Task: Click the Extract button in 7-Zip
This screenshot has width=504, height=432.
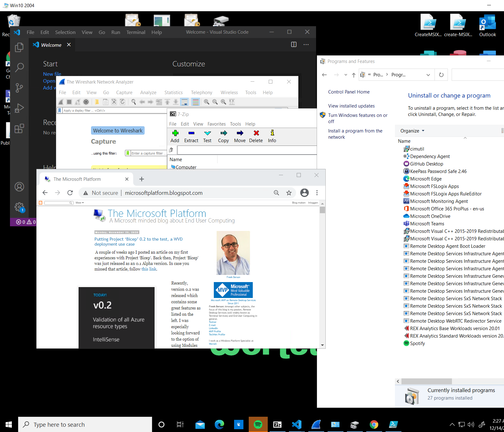Action: [191, 137]
